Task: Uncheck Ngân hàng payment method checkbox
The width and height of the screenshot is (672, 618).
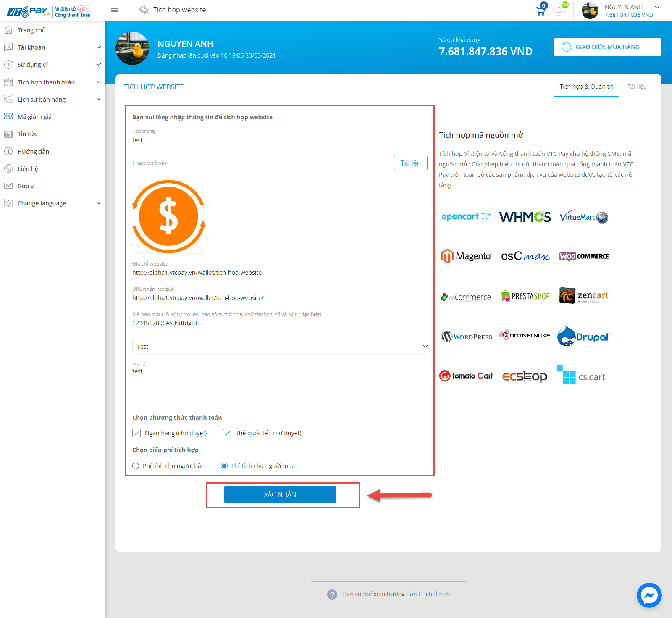Action: pyautogui.click(x=136, y=433)
